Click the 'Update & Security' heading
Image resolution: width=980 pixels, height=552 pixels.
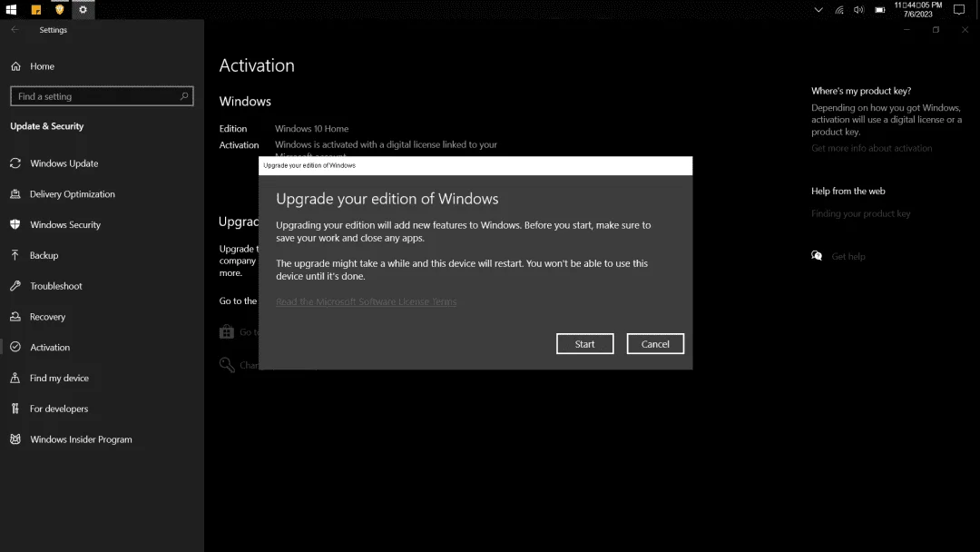(47, 126)
